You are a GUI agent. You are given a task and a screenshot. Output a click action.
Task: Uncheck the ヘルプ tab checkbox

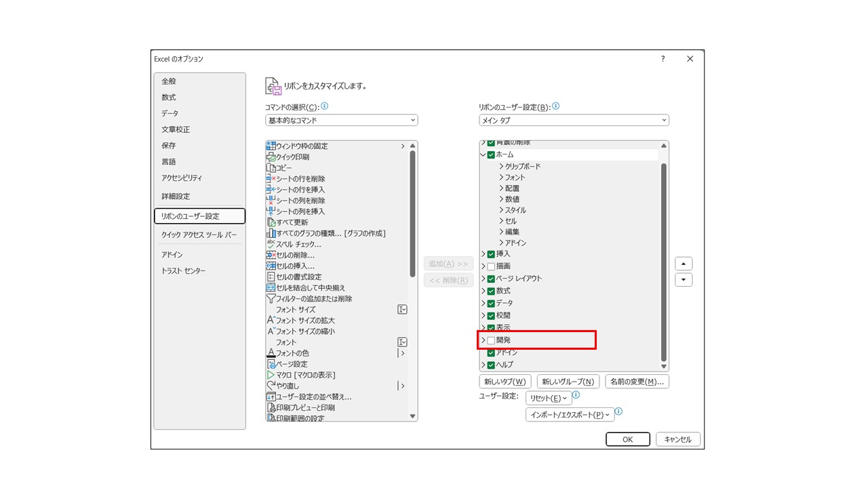click(x=491, y=365)
